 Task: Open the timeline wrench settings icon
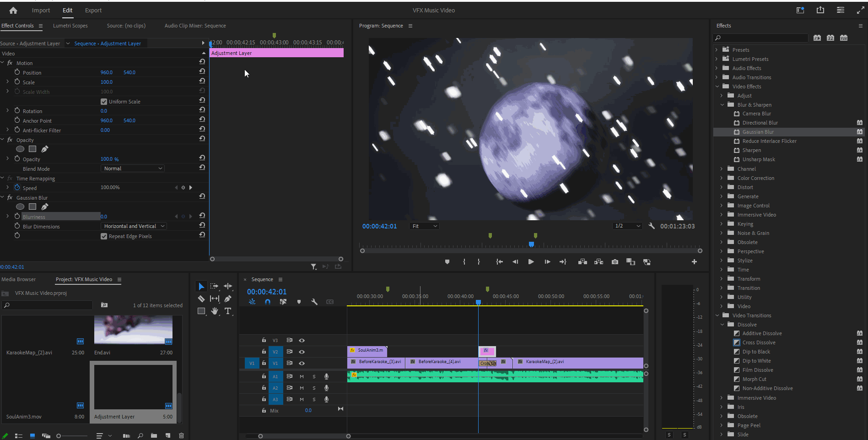[x=314, y=302]
